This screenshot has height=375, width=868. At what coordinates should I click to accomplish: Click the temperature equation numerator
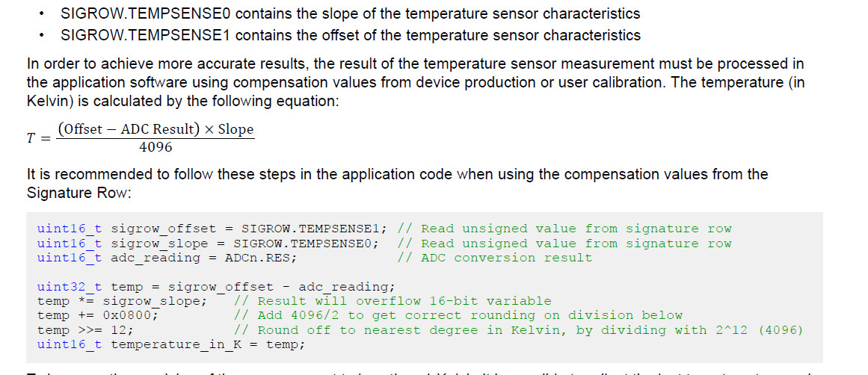click(x=156, y=129)
